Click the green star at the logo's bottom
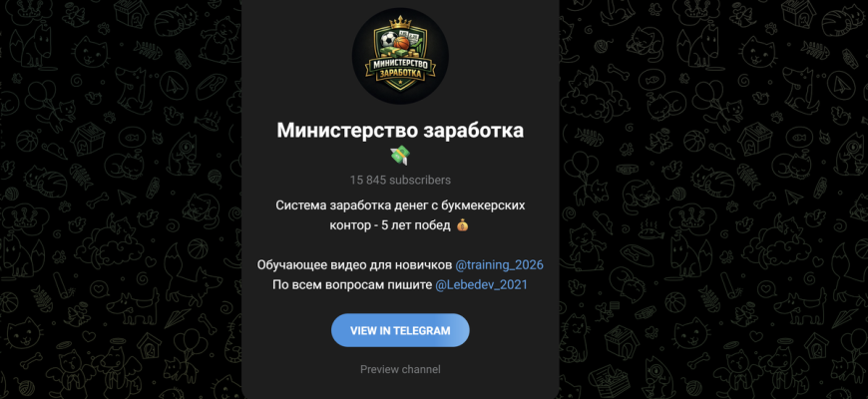868x399 pixels. click(x=400, y=84)
